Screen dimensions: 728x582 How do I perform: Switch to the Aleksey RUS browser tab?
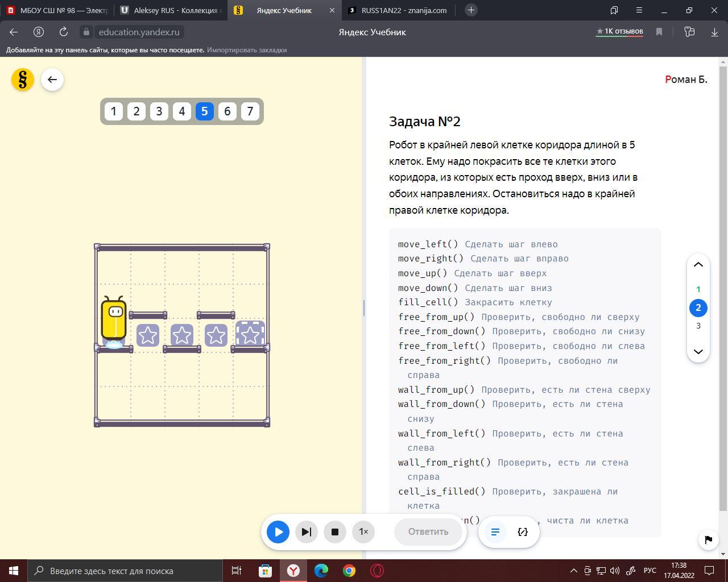[x=170, y=10]
